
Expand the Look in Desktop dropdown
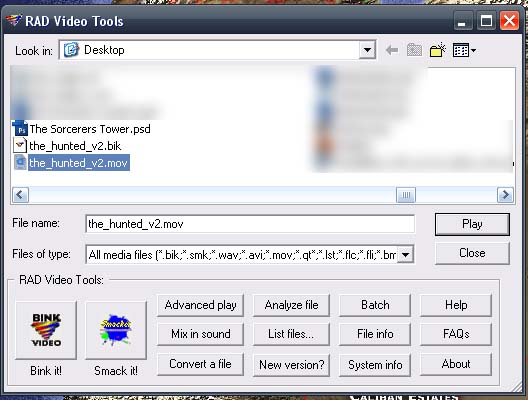tap(367, 51)
